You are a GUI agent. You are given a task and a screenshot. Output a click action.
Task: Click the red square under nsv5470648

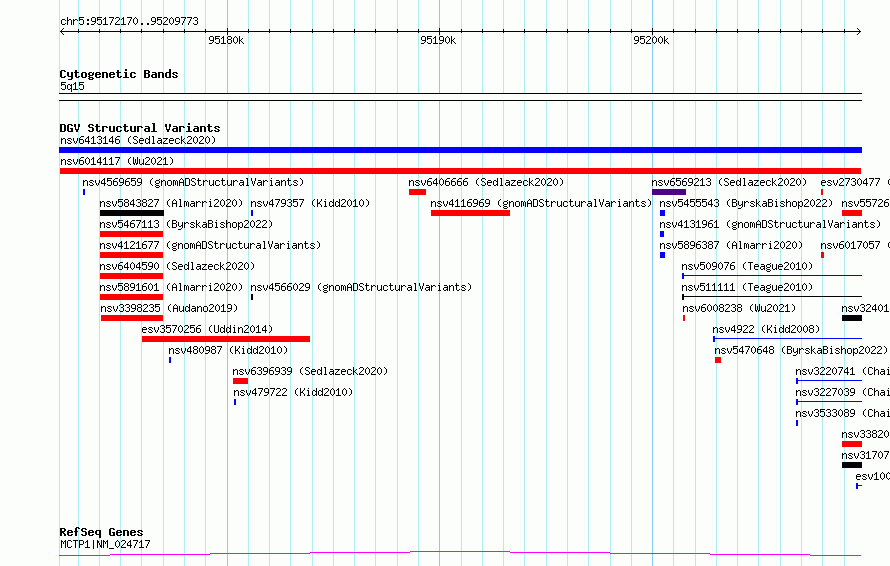718,360
